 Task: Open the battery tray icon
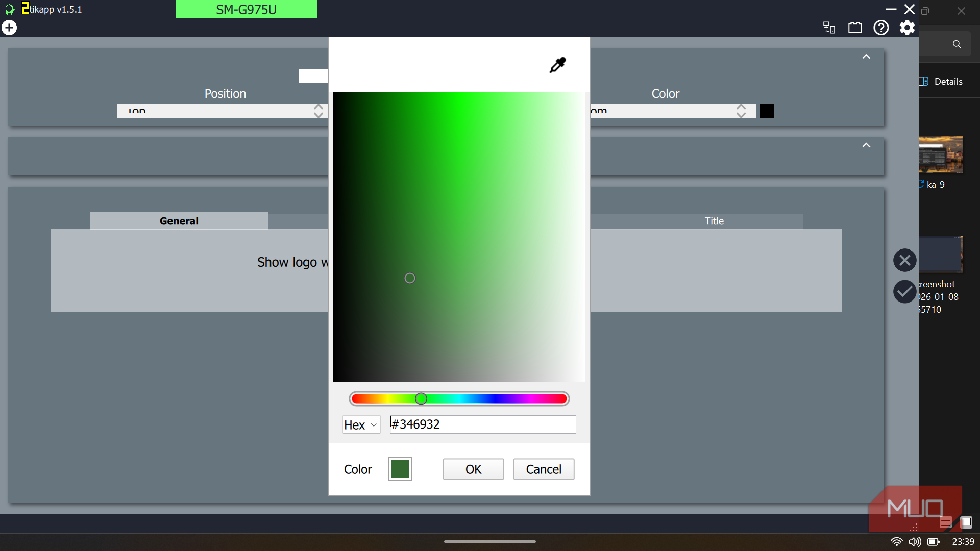pos(934,541)
